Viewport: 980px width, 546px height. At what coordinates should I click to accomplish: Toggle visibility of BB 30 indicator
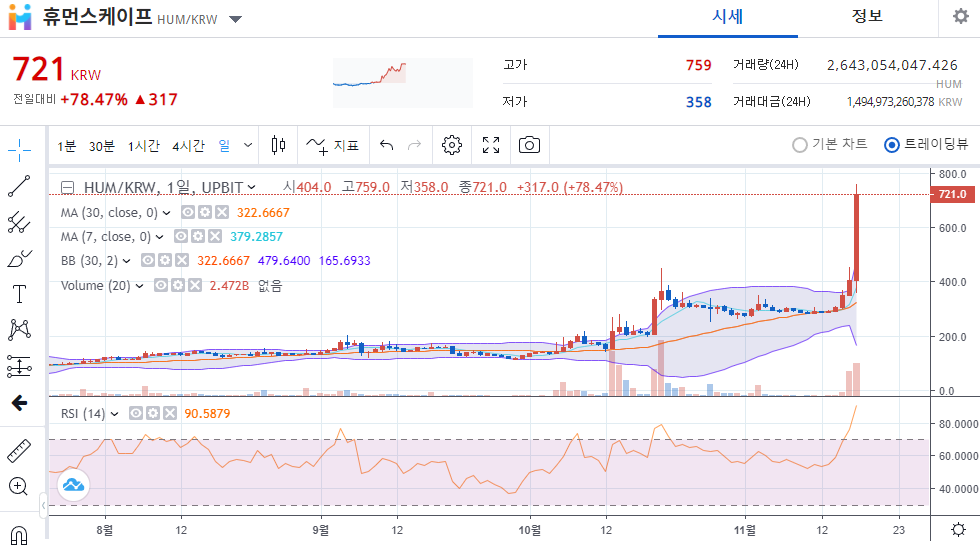pyautogui.click(x=148, y=260)
